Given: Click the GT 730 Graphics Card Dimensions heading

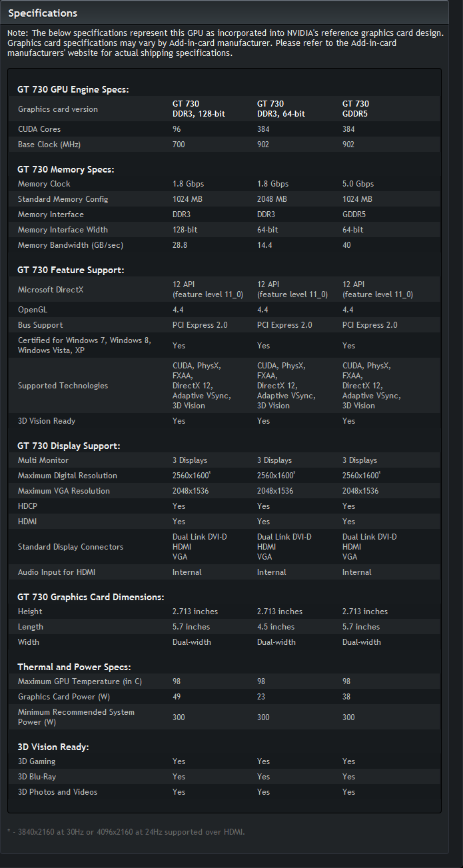Looking at the screenshot, I should click(91, 597).
